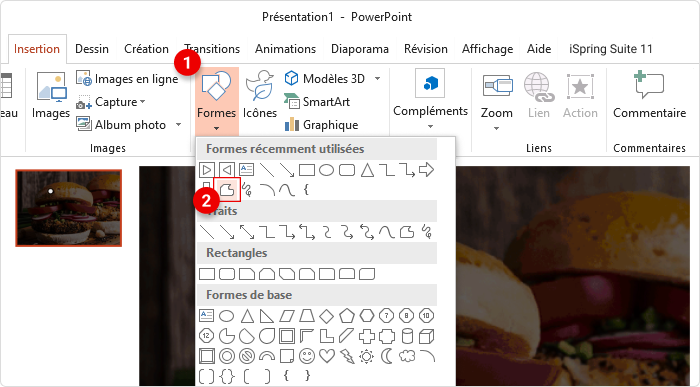Image resolution: width=700 pixels, height=387 pixels.
Task: Select the dodecagon shape marked 12
Action: pos(206,336)
